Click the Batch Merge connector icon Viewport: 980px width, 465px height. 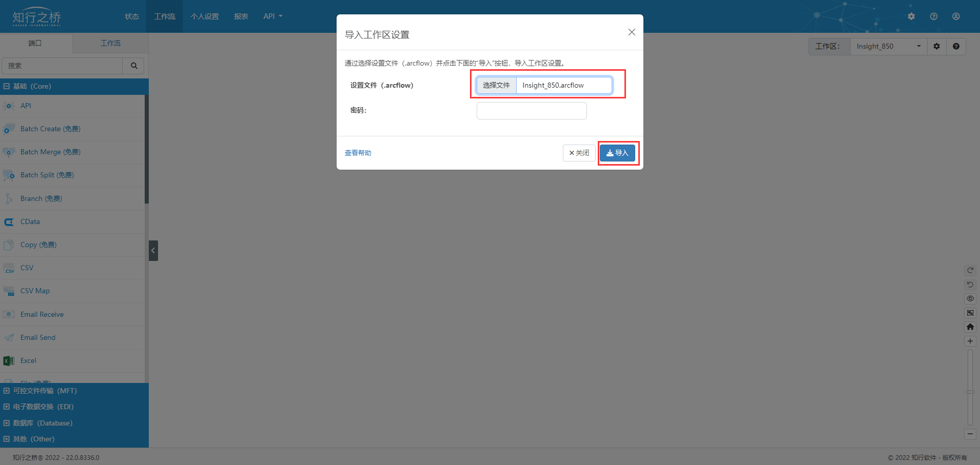(9, 152)
